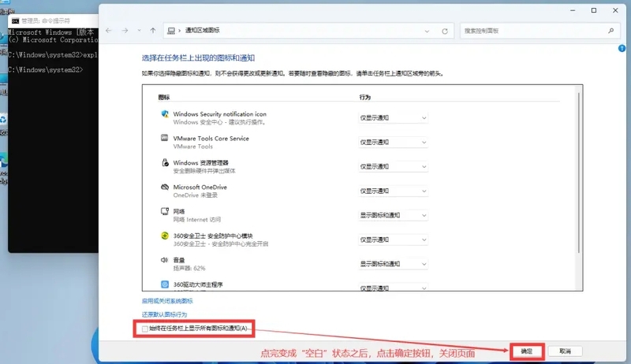Click the 启用或关闭系统图标 link
Screen dimensions: 631x364
[x=167, y=301]
